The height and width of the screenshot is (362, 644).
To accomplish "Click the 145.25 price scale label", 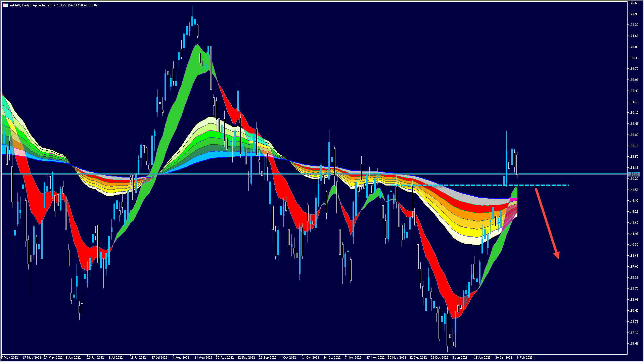I will [634, 212].
